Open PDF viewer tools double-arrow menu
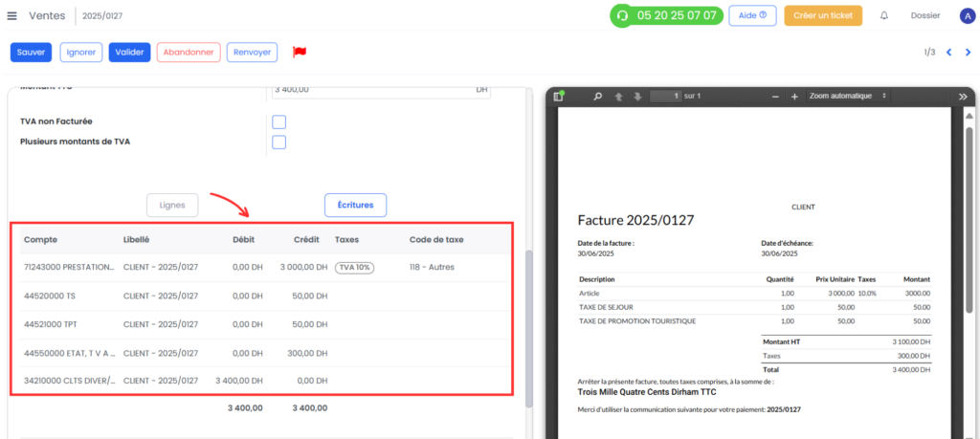This screenshot has width=980, height=439. pos(963,97)
